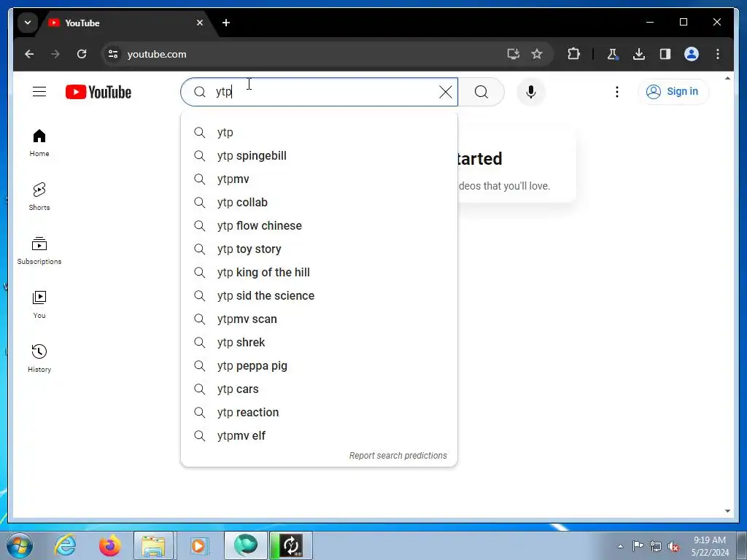Open History from the sidebar
The image size is (747, 560).
[x=39, y=358]
